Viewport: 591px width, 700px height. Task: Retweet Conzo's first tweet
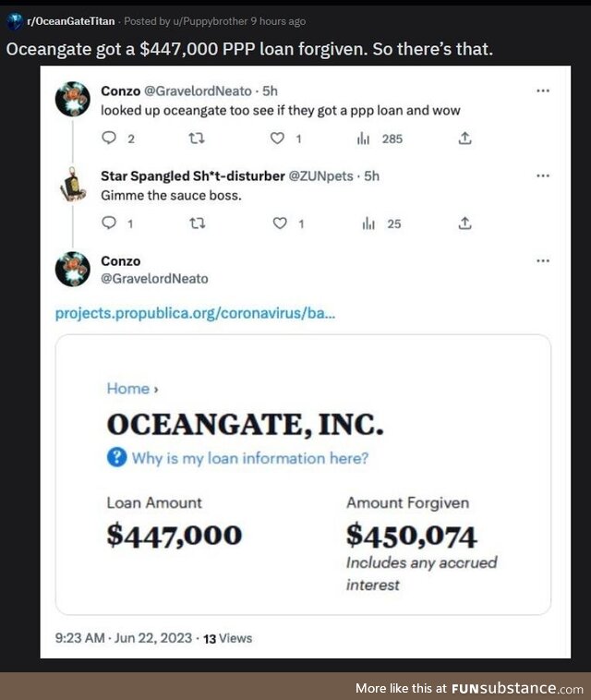click(197, 139)
